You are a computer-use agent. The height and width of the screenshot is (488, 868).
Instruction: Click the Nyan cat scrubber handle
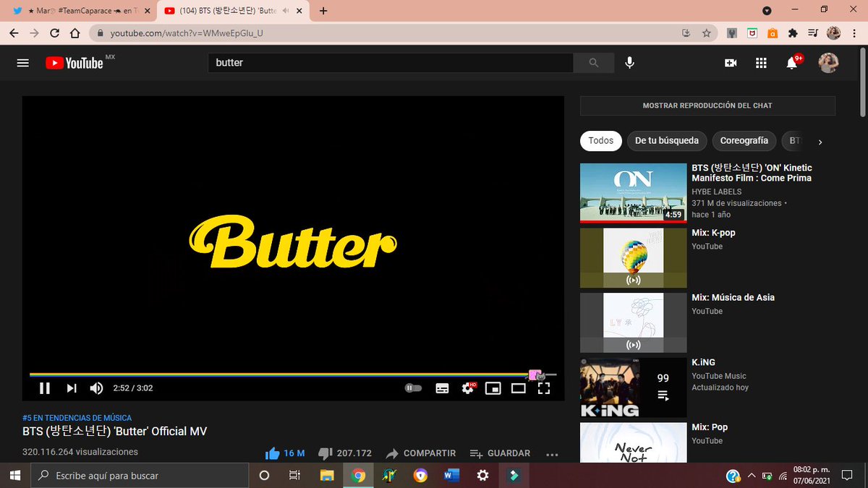(x=536, y=374)
